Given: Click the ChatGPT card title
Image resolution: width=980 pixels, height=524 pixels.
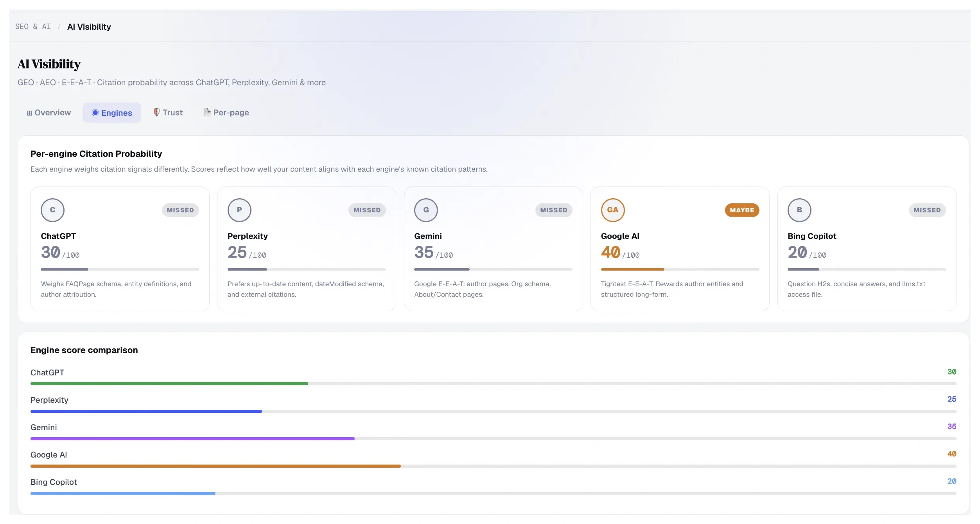Looking at the screenshot, I should pyautogui.click(x=58, y=236).
